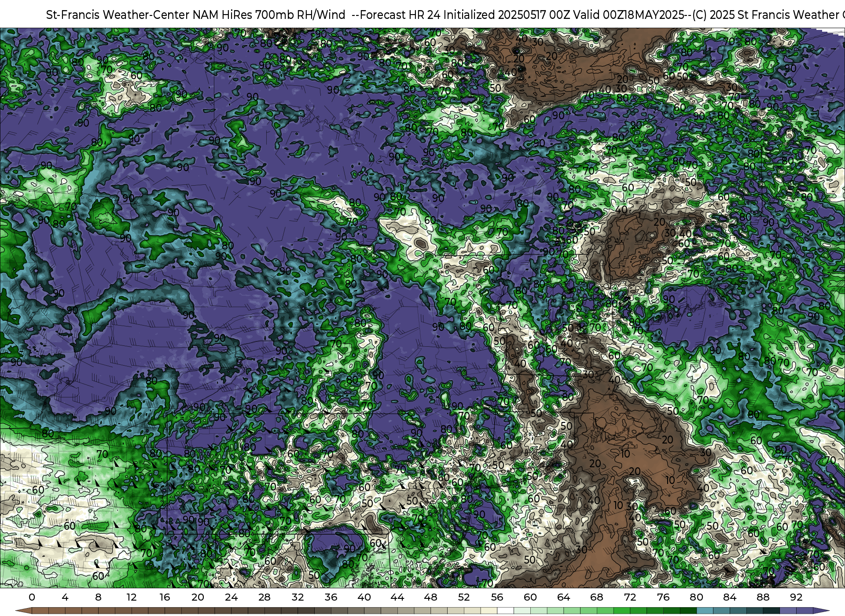
Task: Click the colorbar tick label 52
Action: (x=464, y=597)
